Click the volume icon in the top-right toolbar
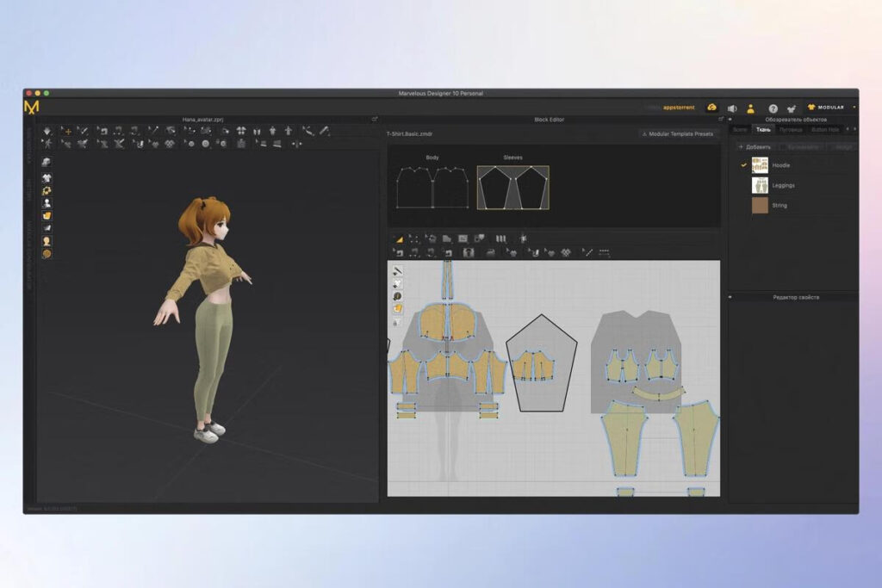This screenshot has height=588, width=882. click(x=733, y=108)
